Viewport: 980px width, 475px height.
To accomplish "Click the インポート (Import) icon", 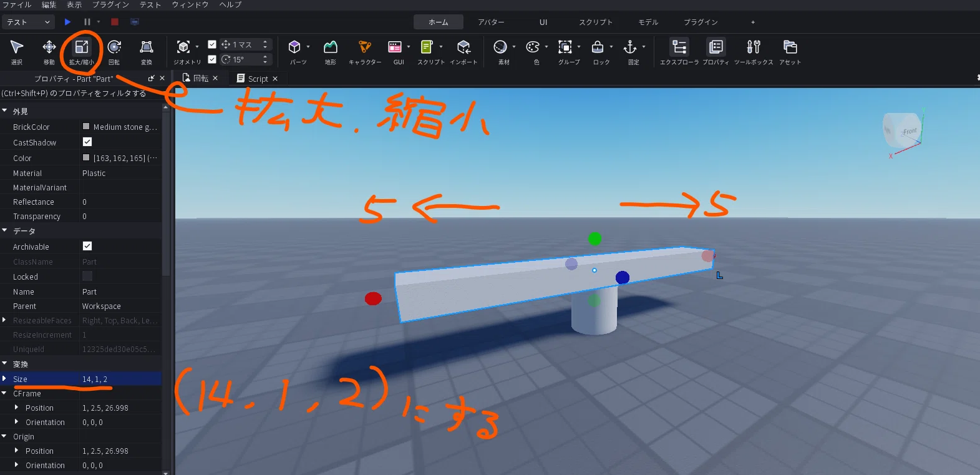I will pos(463,52).
